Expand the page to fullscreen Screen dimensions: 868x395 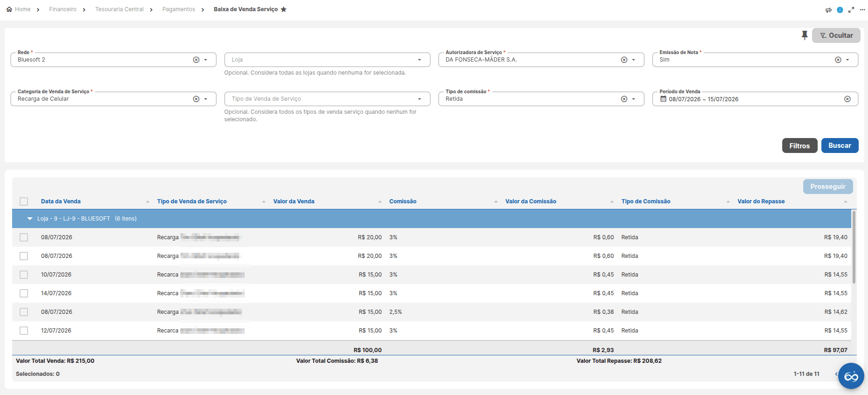851,10
